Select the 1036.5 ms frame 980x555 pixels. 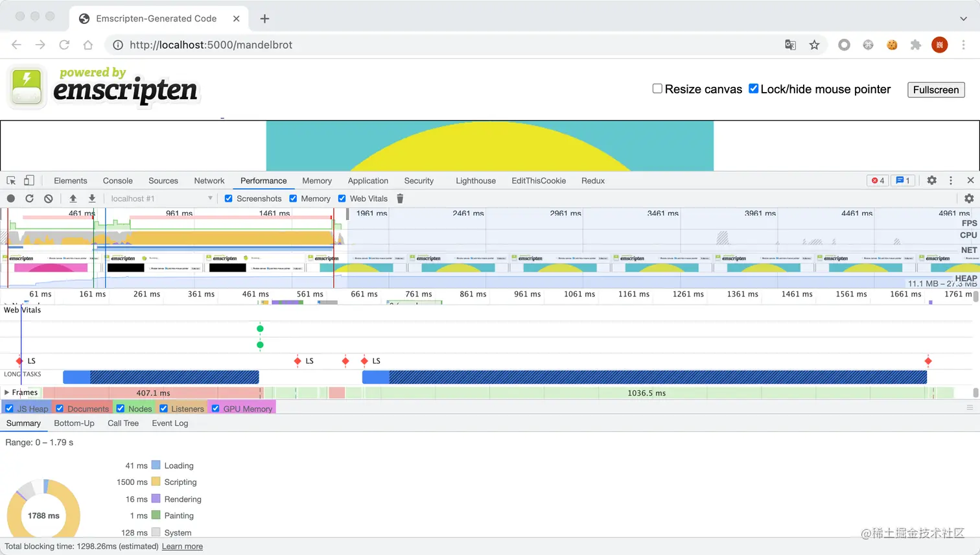[x=646, y=393]
